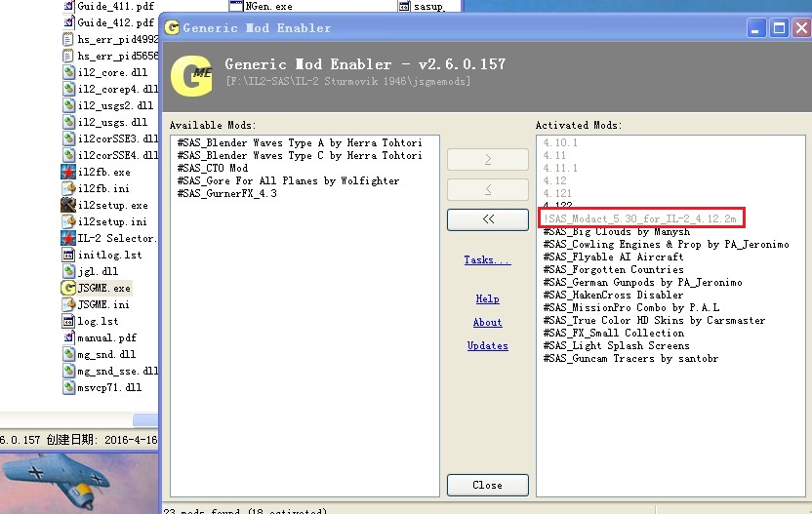Maximize the Generic Mod Enabler window
Viewport: 812px width, 514px height.
[779, 28]
